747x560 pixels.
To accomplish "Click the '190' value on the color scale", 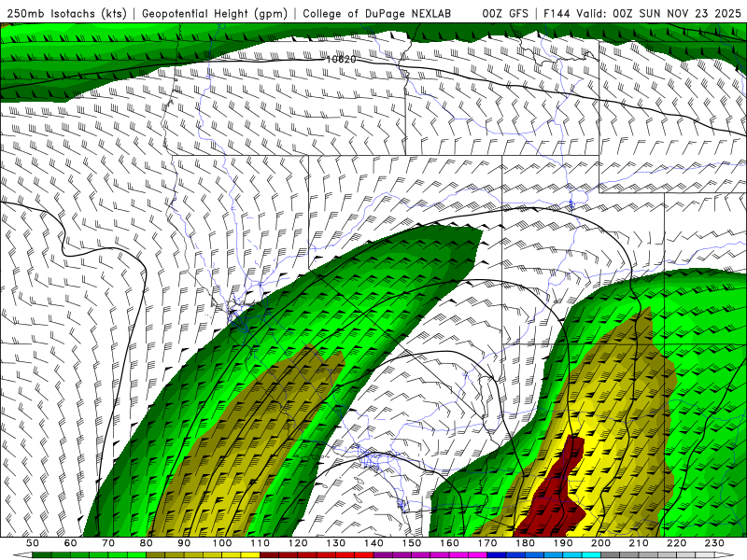I will (563, 543).
